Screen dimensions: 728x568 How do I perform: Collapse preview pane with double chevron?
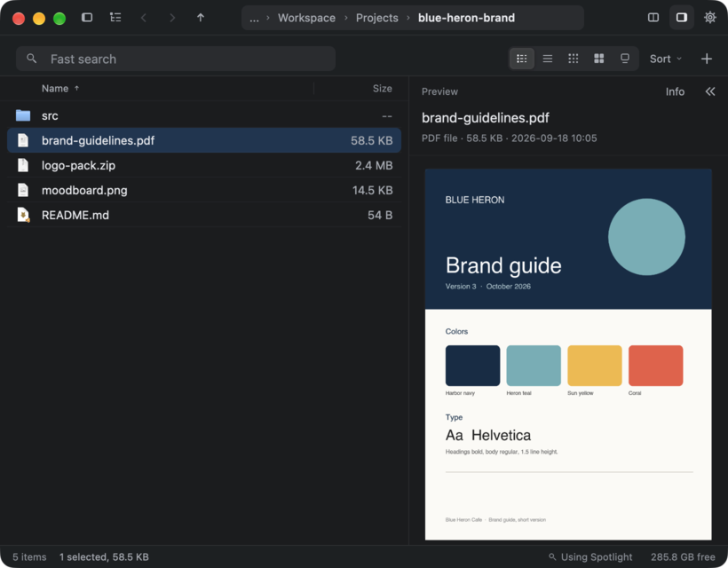[710, 91]
